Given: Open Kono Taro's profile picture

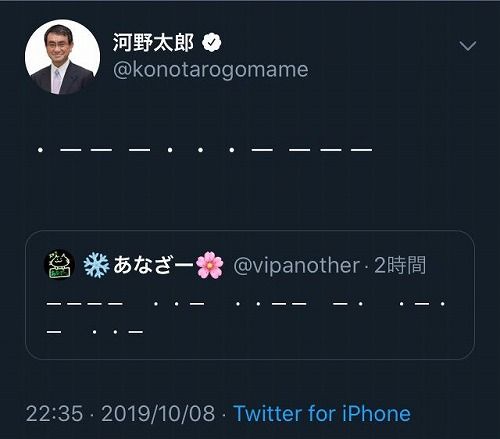Looking at the screenshot, I should pyautogui.click(x=62, y=57).
